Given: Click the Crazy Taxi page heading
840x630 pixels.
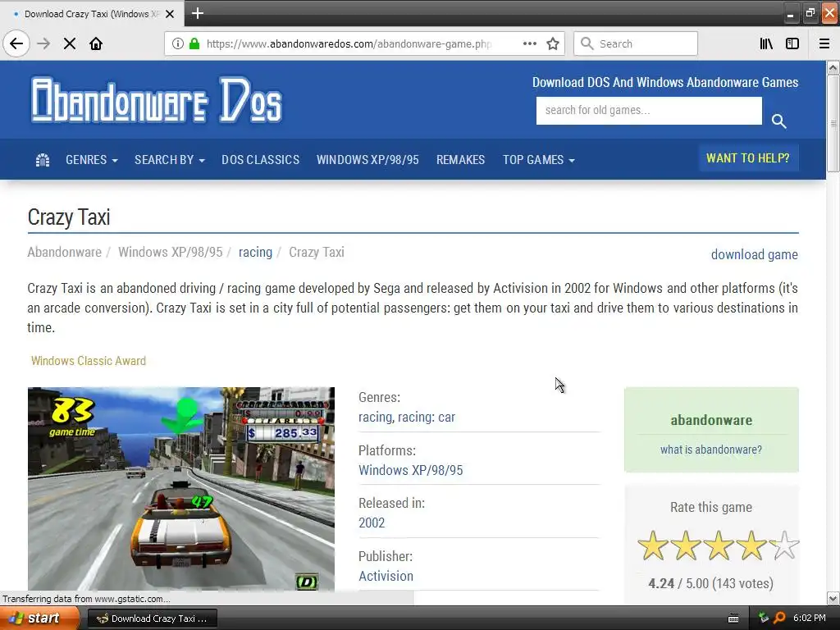Looking at the screenshot, I should (x=69, y=217).
